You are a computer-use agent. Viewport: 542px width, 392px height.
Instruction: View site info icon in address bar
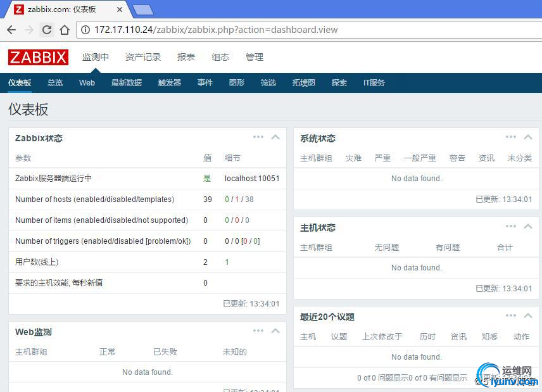tap(85, 30)
